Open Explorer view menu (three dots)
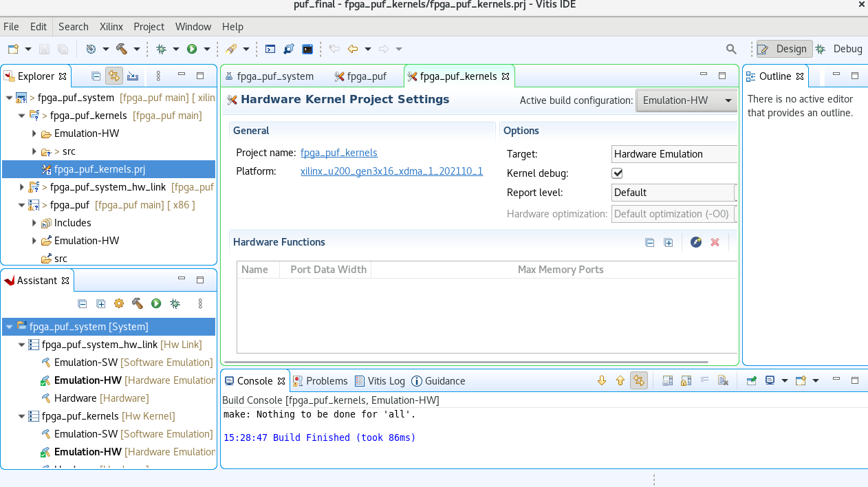The width and height of the screenshot is (868, 487). (158, 76)
